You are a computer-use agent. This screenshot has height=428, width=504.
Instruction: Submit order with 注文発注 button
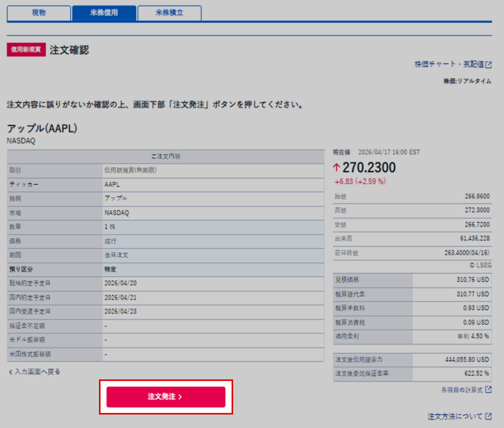click(x=166, y=397)
